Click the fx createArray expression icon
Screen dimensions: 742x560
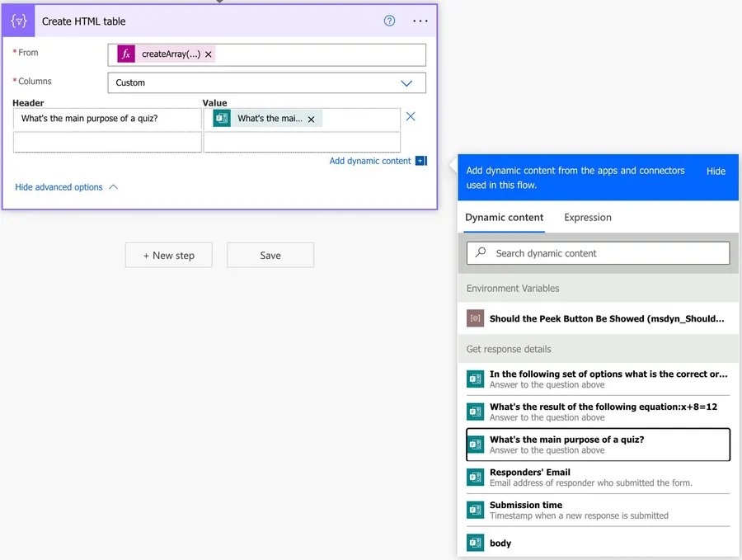pyautogui.click(x=126, y=54)
